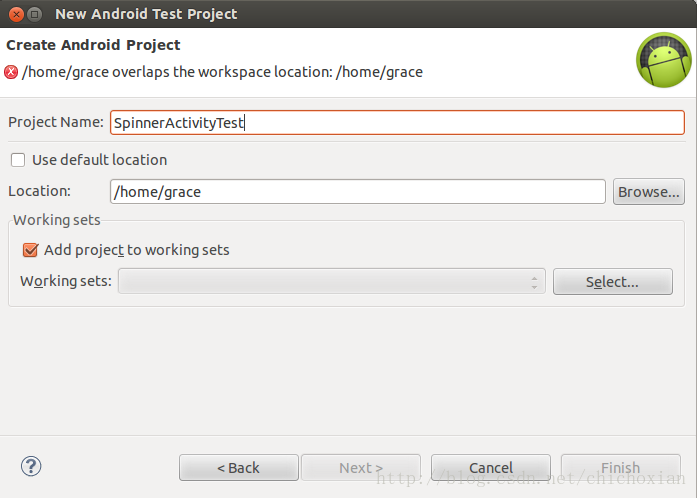Click the Browse... button
697x498 pixels.
click(x=649, y=192)
